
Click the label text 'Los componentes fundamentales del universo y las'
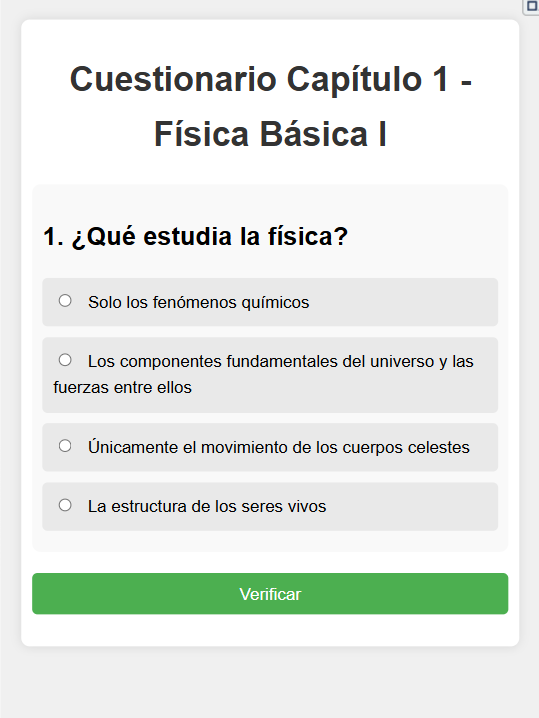click(281, 361)
